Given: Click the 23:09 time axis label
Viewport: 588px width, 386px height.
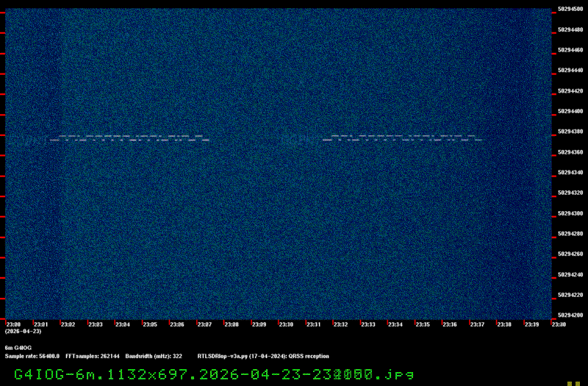Looking at the screenshot, I should point(259,324).
